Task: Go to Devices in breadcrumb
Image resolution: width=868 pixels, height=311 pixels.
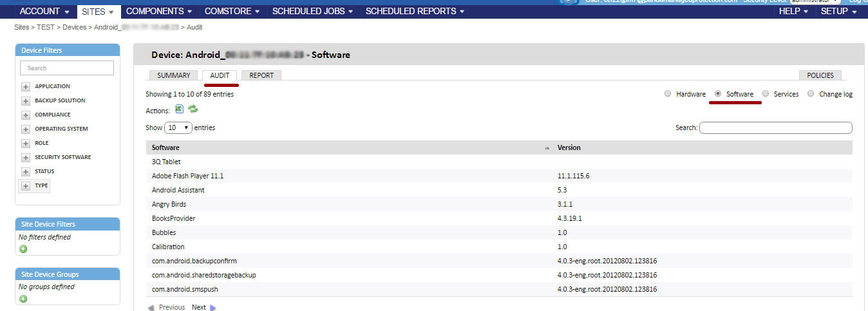Action: 75,27
